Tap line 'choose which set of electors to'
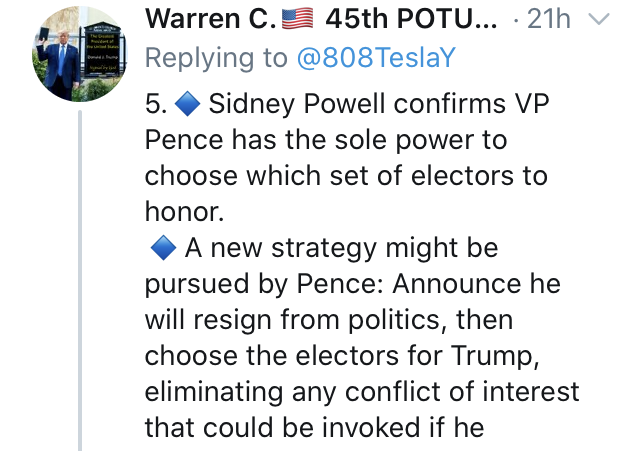640x451 pixels. coord(346,176)
